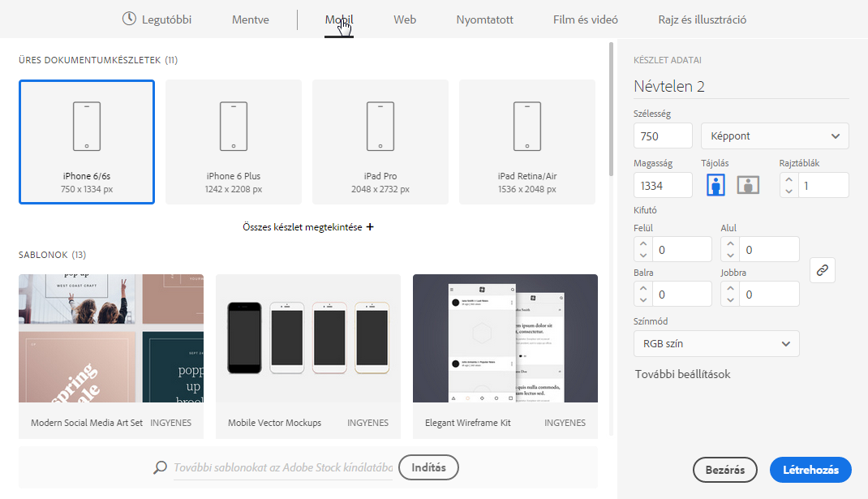Increase the Jobbra bleed value
This screenshot has width=868, height=499.
tap(730, 289)
